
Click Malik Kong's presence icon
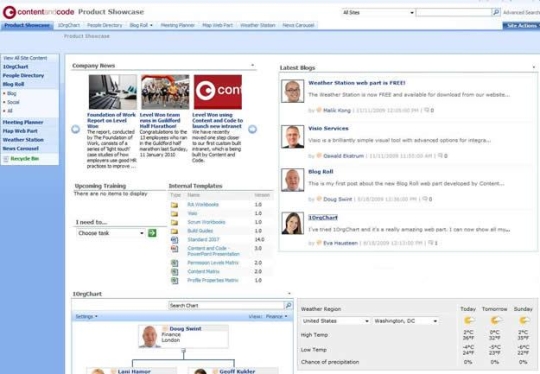coord(319,110)
